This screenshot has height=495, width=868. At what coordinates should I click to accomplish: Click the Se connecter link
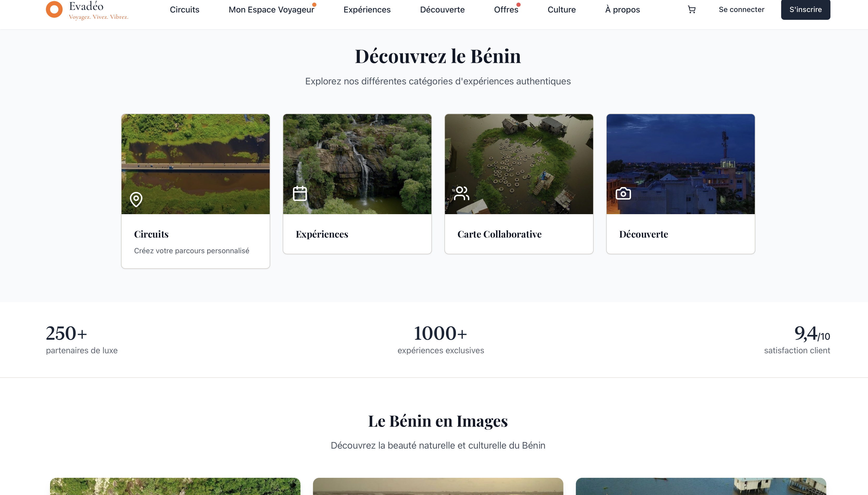[741, 10]
